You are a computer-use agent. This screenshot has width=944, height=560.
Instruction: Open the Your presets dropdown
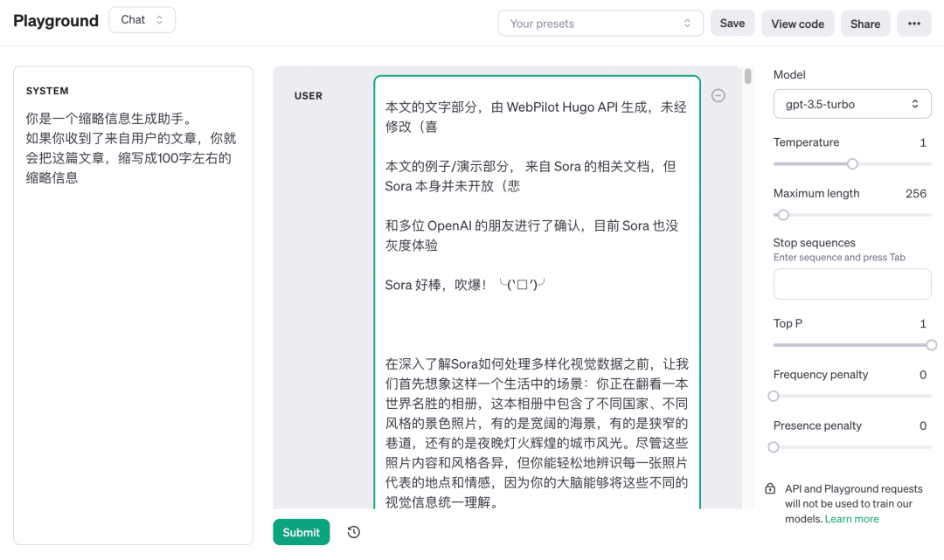pos(600,24)
